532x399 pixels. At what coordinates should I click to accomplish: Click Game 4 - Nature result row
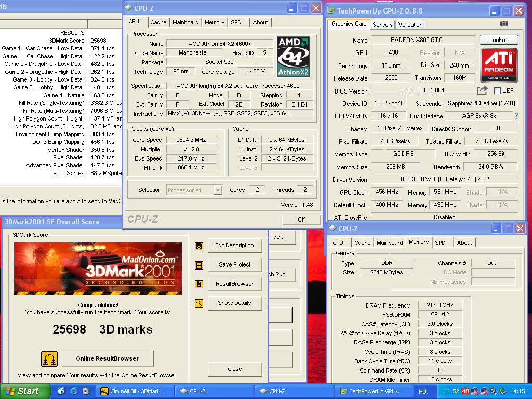[61, 95]
